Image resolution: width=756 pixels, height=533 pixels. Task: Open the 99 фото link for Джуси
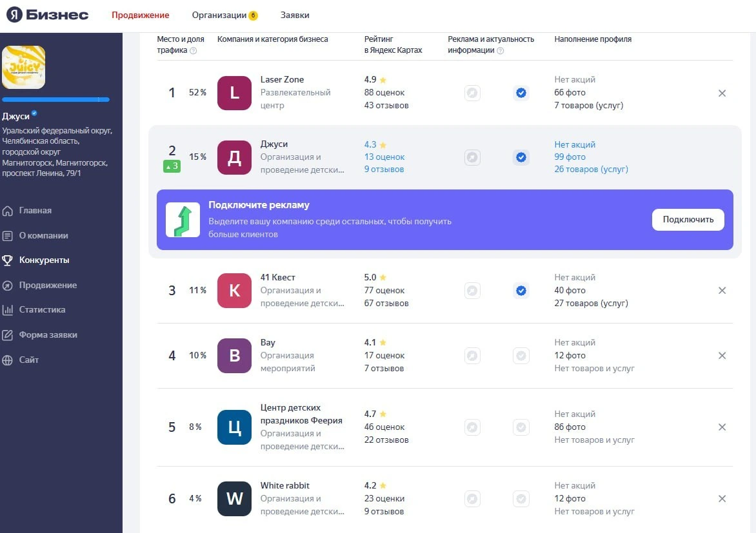point(570,157)
